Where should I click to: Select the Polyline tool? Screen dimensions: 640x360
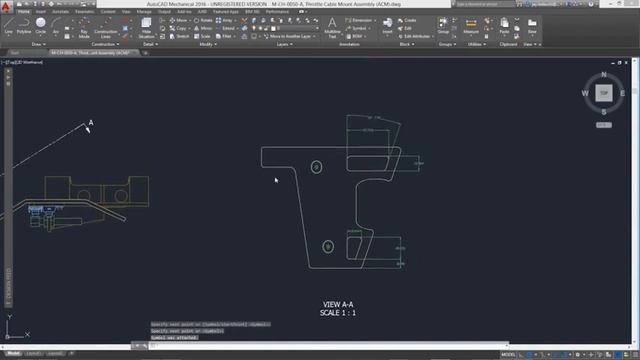[24, 25]
